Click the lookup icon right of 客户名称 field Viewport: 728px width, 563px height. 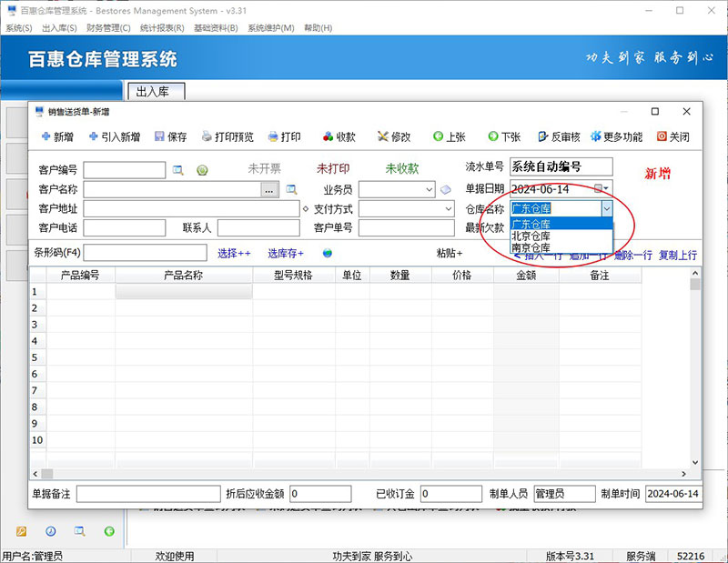coord(291,189)
